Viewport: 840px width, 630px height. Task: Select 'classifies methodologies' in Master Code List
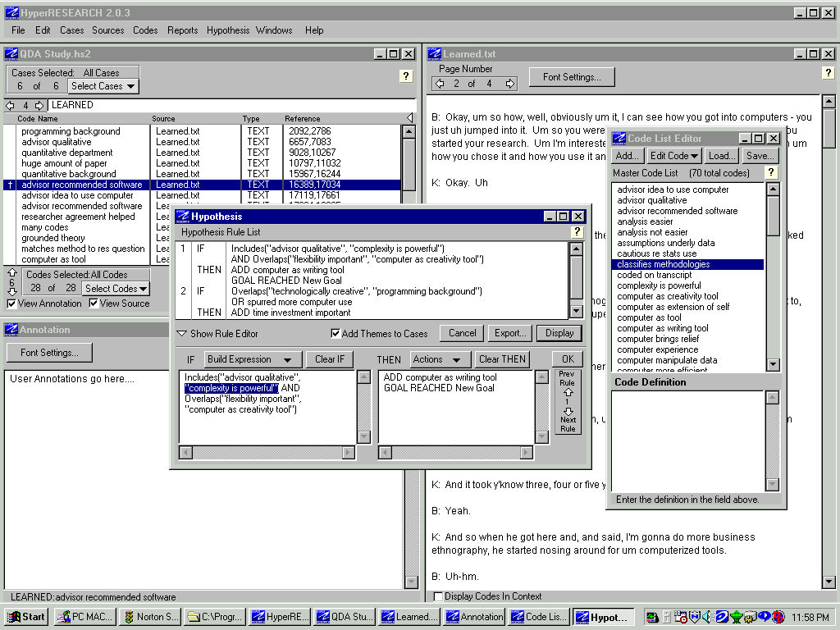687,264
